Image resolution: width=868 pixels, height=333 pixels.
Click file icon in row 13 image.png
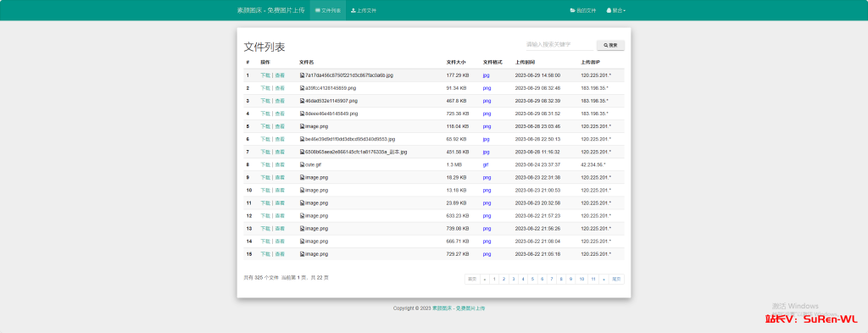[x=303, y=229]
